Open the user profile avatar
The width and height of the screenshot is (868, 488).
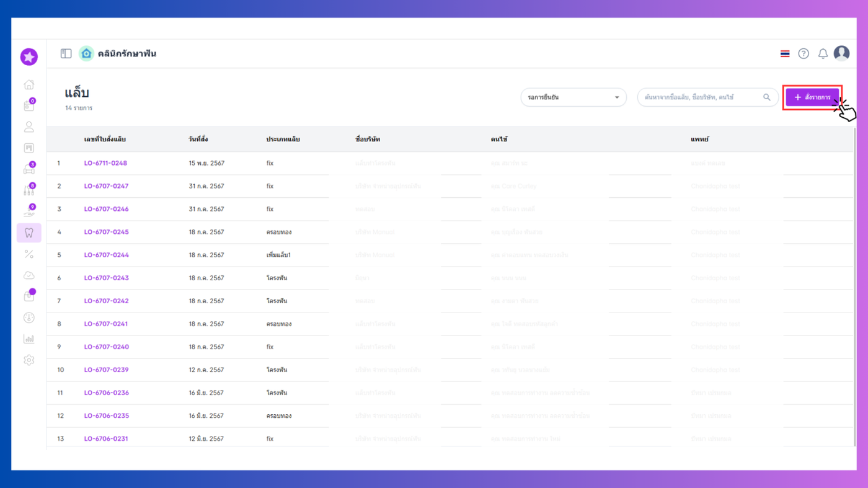coord(841,53)
